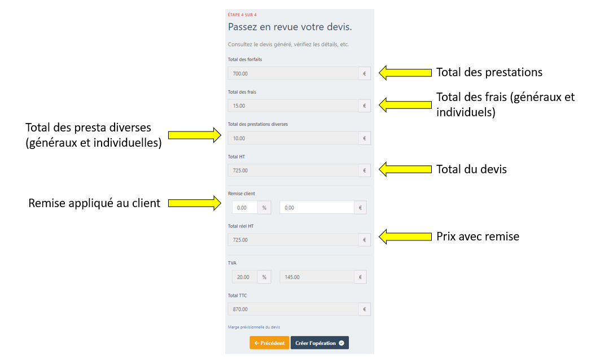Image resolution: width=600 pixels, height=364 pixels.
Task: Click the euro symbol beside Total des forfaits
Action: coord(364,73)
